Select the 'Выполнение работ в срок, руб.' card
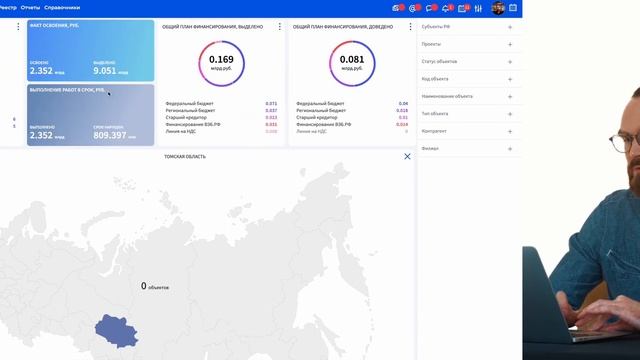Screen dimensions: 640x360 coord(91,115)
